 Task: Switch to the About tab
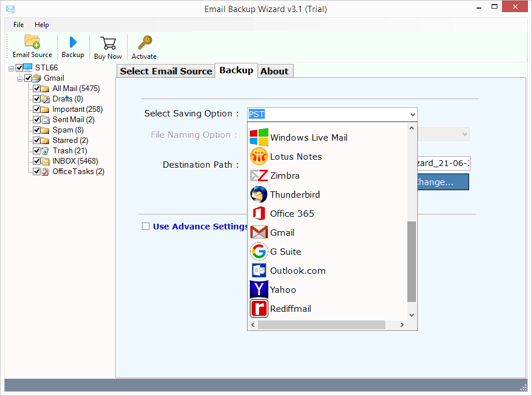point(275,71)
